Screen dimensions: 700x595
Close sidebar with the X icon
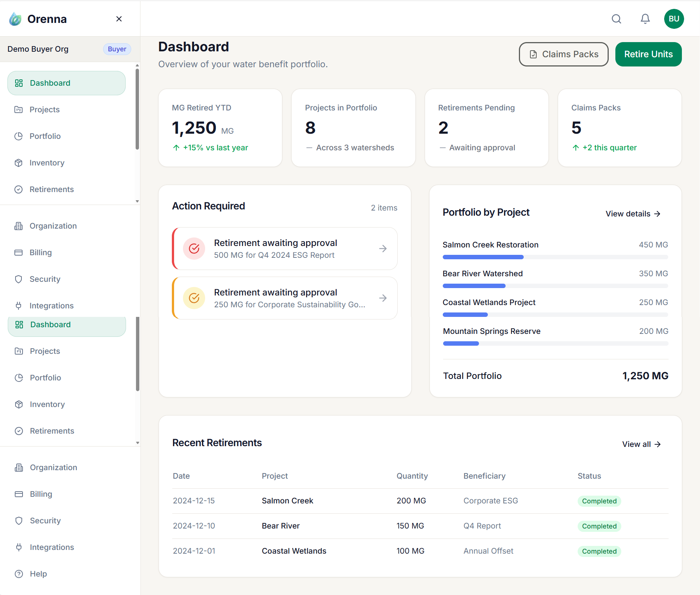click(119, 19)
